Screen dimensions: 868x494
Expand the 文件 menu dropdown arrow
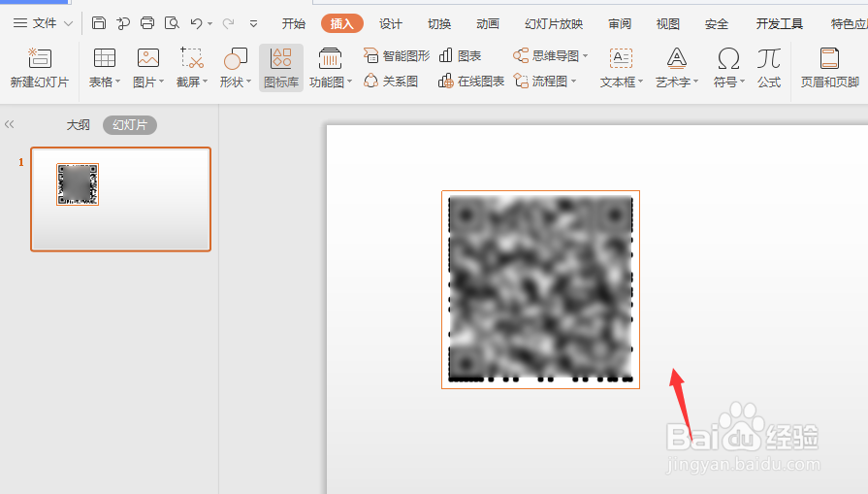68,24
